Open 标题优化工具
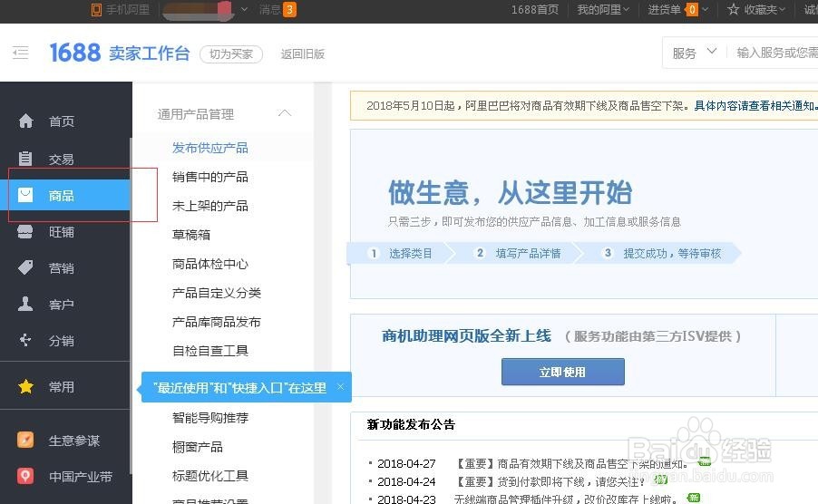The image size is (818, 504). click(x=210, y=475)
